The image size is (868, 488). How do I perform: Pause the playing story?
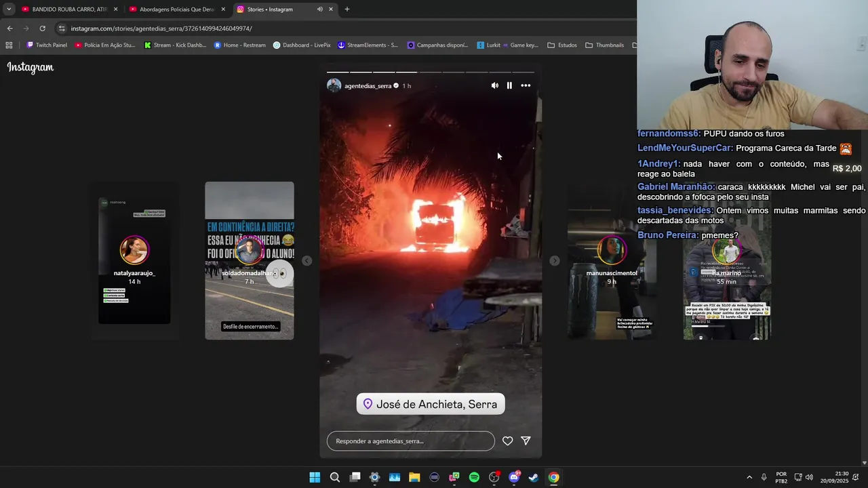509,85
